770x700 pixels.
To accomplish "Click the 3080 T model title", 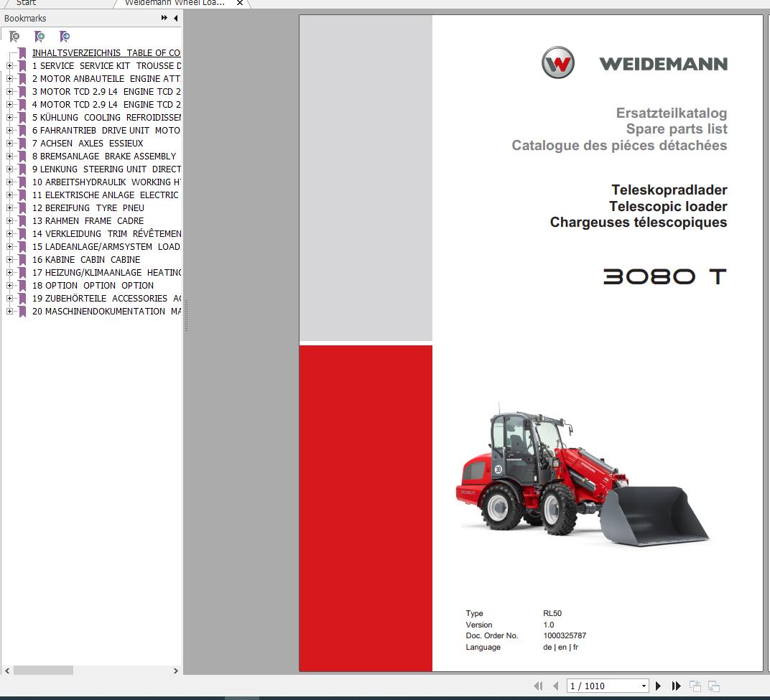I will point(665,277).
